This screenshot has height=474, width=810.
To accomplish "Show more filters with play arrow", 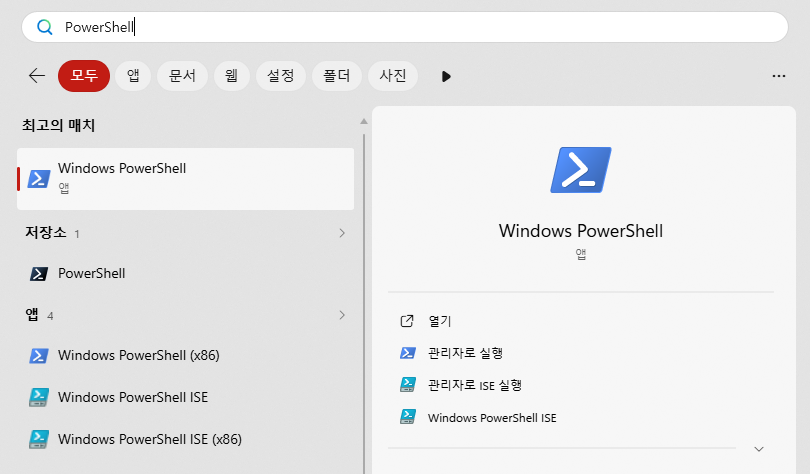I will click(446, 76).
